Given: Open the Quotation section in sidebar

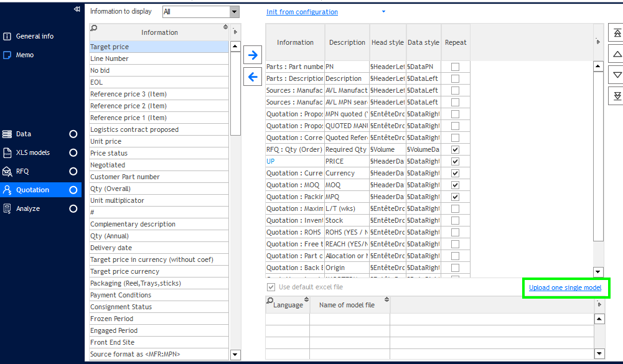Looking at the screenshot, I should [x=32, y=190].
